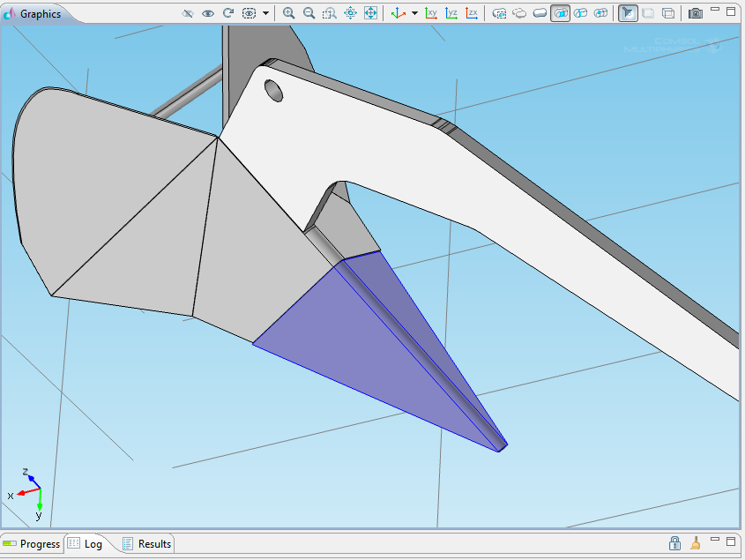The width and height of the screenshot is (745, 560).
Task: Click the Zoom In magnifier
Action: (288, 13)
